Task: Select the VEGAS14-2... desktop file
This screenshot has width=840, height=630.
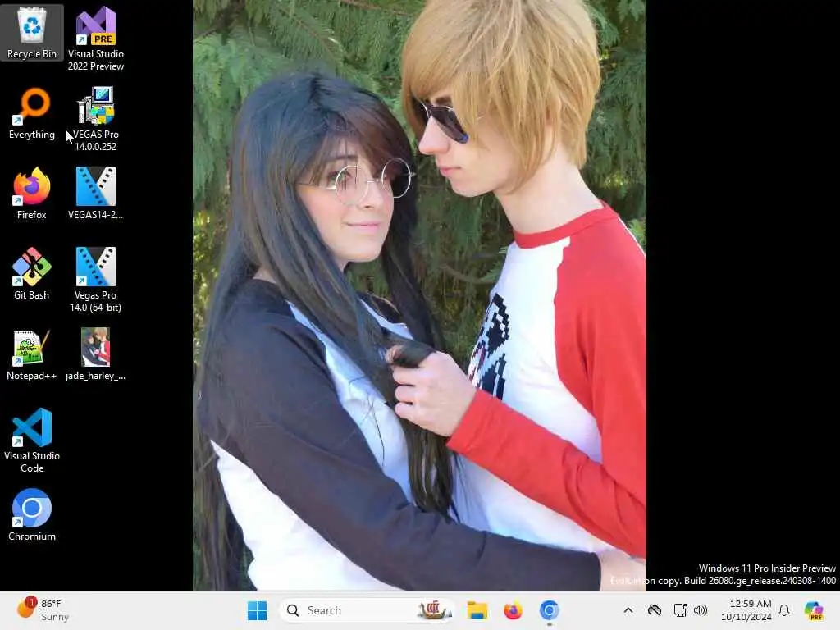Action: pyautogui.click(x=96, y=194)
